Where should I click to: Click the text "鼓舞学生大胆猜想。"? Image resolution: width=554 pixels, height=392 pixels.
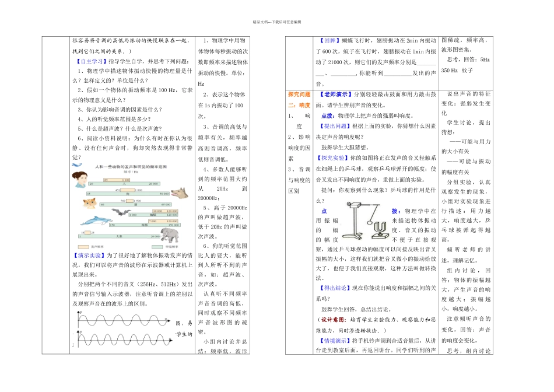coord(345,148)
